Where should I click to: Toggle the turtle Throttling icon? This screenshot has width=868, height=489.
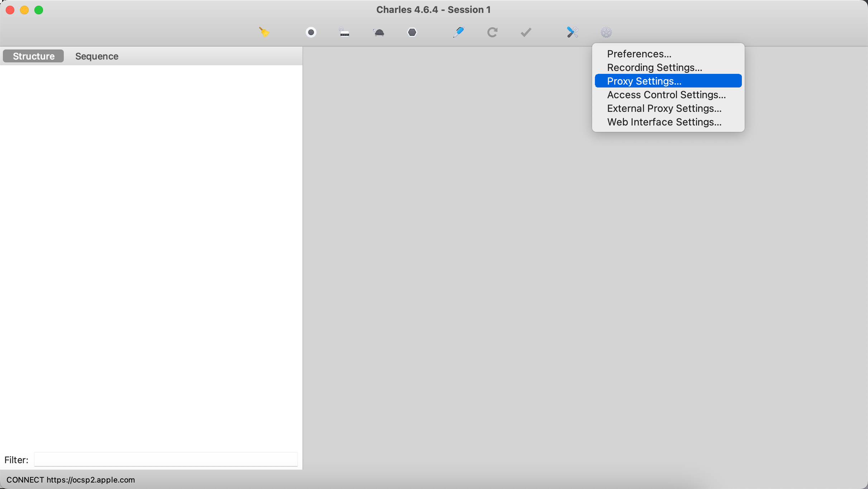point(378,33)
